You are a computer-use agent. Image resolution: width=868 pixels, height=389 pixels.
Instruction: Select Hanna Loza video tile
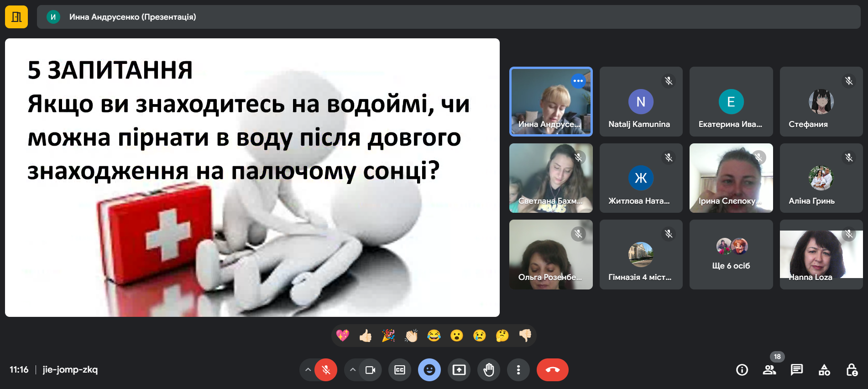coord(821,254)
